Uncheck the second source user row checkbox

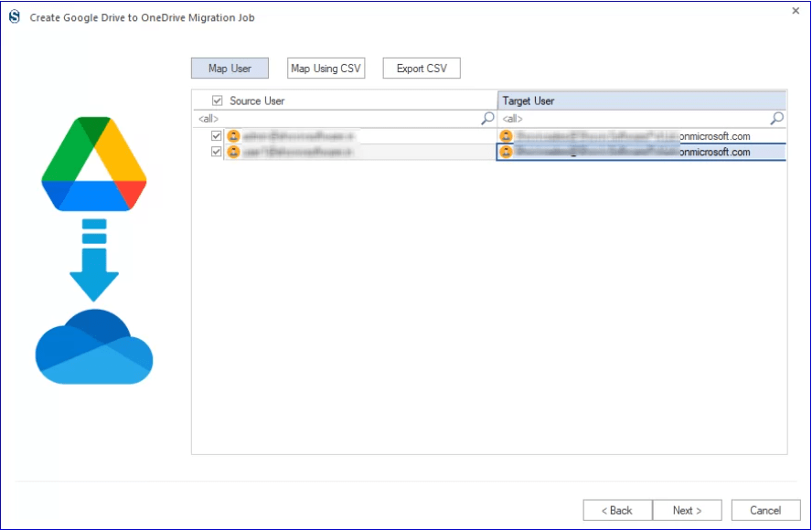tap(217, 152)
